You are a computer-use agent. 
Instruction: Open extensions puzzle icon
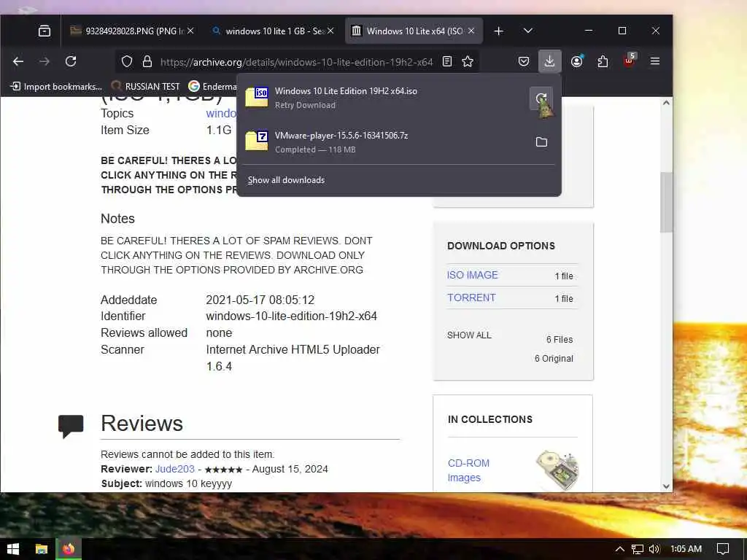click(x=603, y=61)
